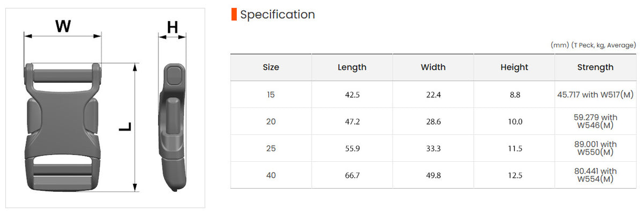Click size 20 in the table

[x=271, y=121]
